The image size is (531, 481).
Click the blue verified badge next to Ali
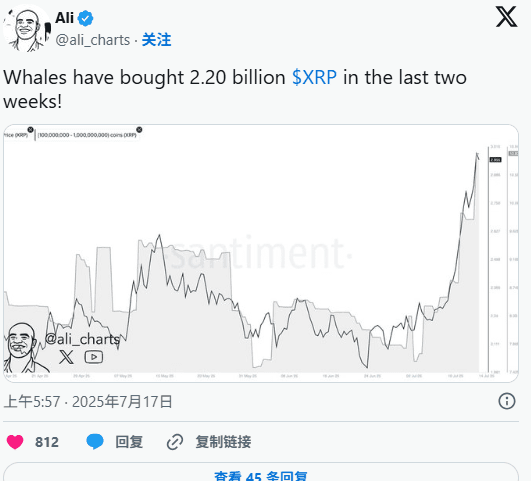[x=85, y=18]
